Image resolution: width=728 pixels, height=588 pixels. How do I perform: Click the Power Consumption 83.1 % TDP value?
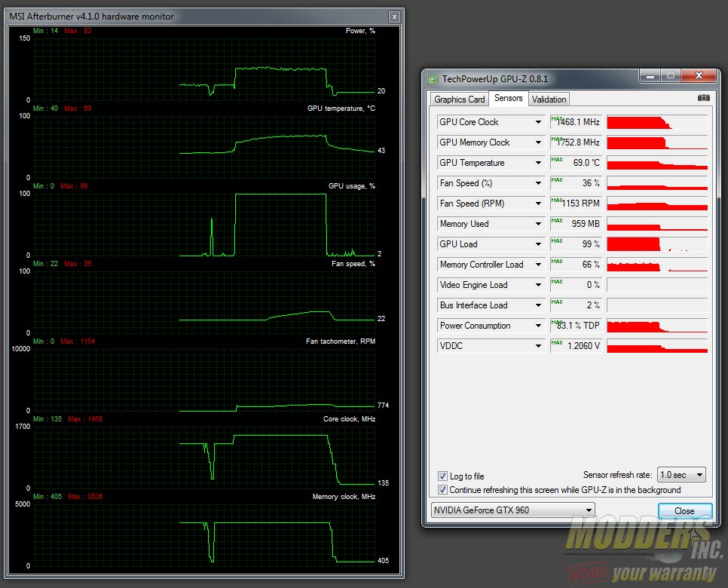click(x=577, y=326)
